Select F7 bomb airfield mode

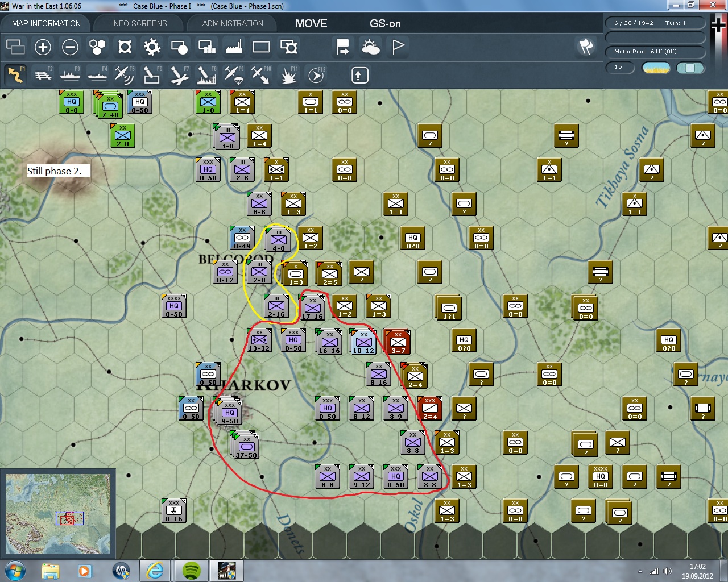179,75
